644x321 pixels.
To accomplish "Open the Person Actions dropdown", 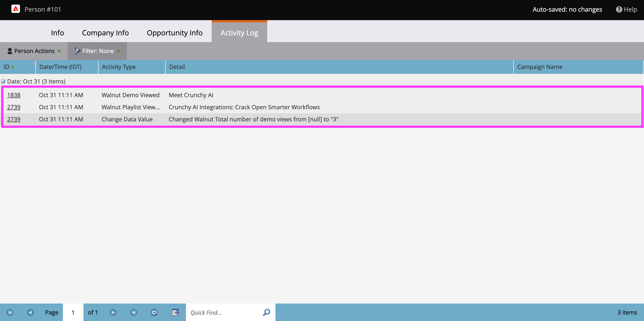I will (34, 51).
